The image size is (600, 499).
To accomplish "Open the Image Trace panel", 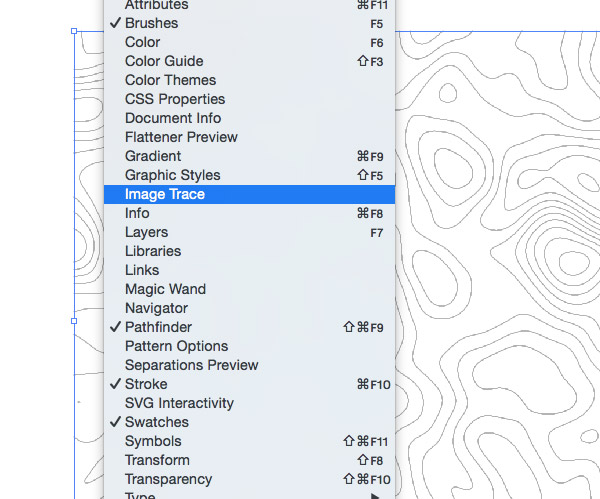I will [x=165, y=194].
